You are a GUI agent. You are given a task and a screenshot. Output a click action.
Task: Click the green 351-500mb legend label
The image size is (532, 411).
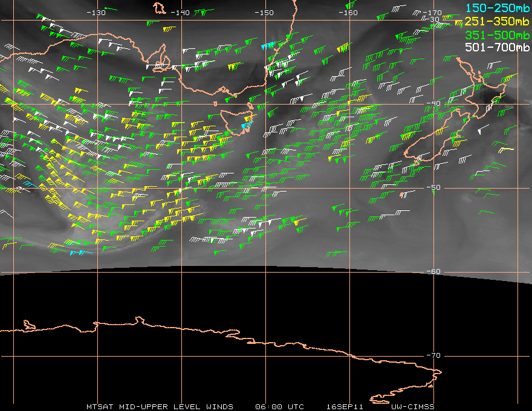[x=498, y=35]
